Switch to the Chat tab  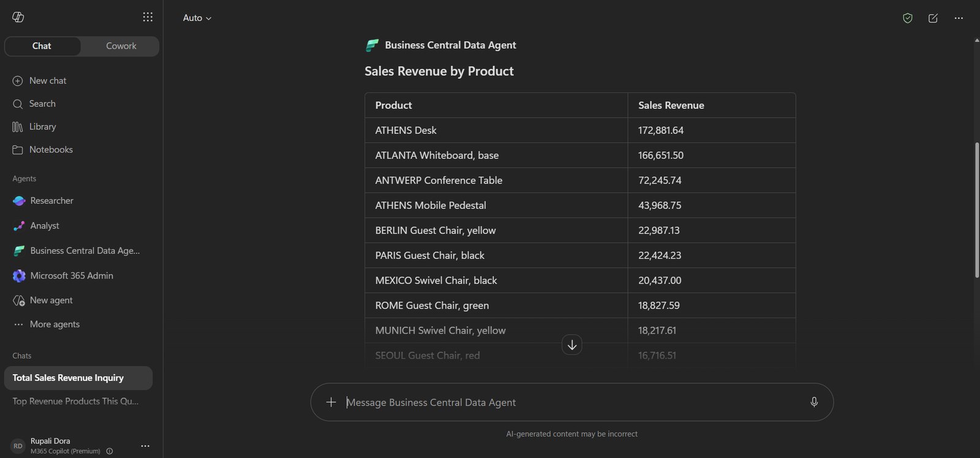[x=42, y=46]
